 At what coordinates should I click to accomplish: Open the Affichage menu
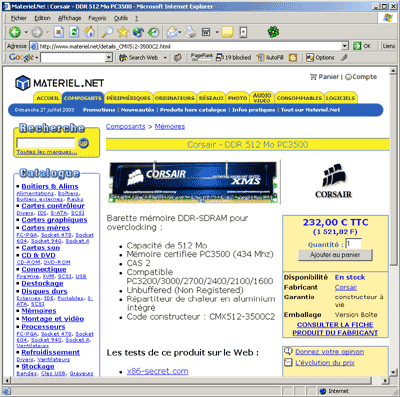coord(69,18)
